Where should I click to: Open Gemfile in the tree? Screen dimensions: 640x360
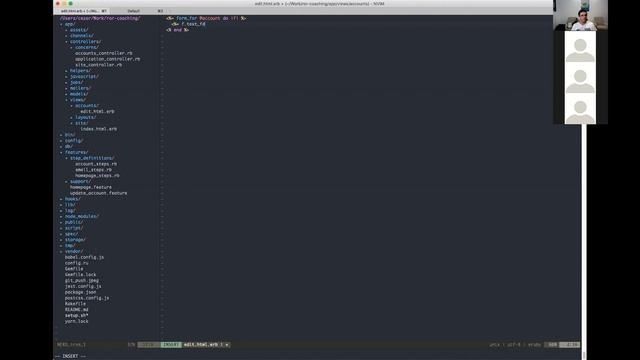click(x=74, y=269)
